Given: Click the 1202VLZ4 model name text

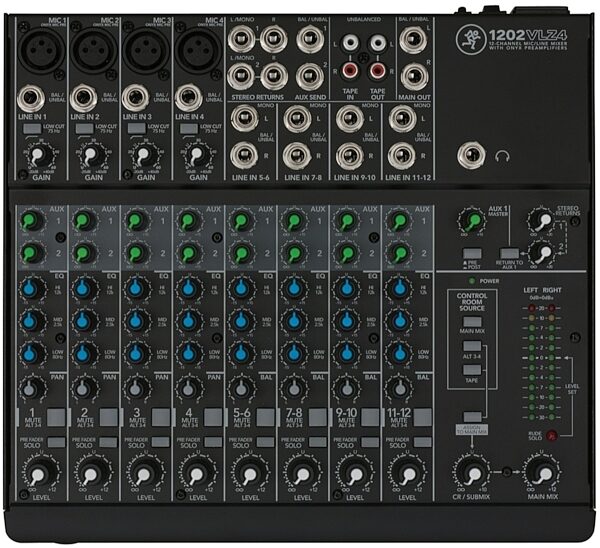Looking at the screenshot, I should point(527,36).
